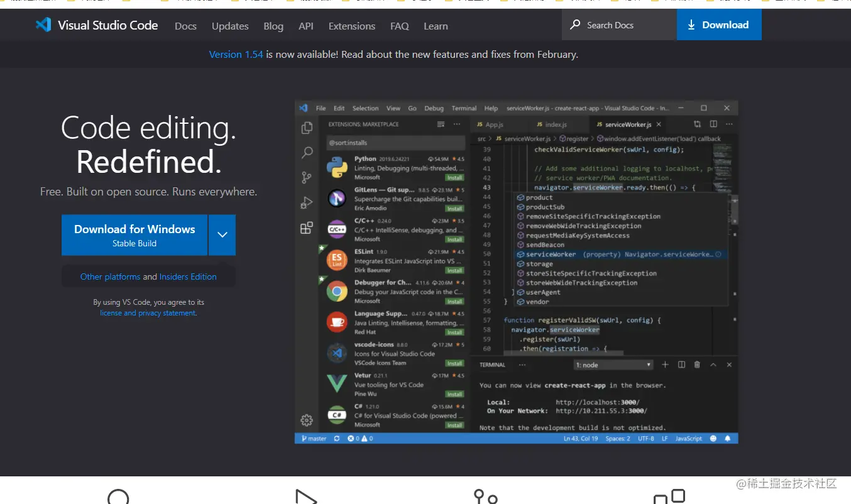Open the Other platforms link
This screenshot has height=504, width=851.
[111, 277]
